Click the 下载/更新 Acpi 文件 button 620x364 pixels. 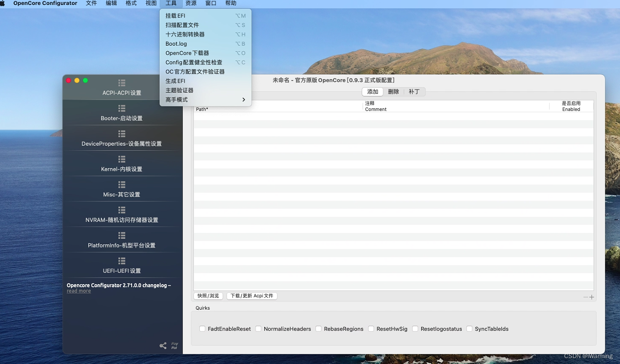pos(252,296)
